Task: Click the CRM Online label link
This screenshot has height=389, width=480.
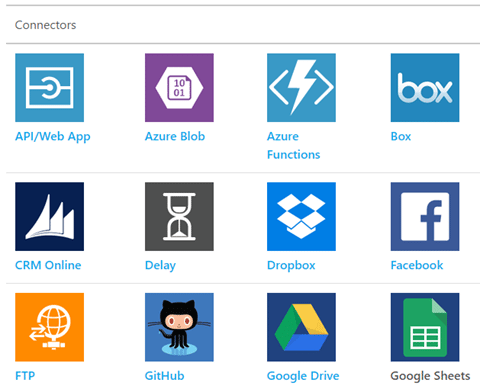Action: 48,265
